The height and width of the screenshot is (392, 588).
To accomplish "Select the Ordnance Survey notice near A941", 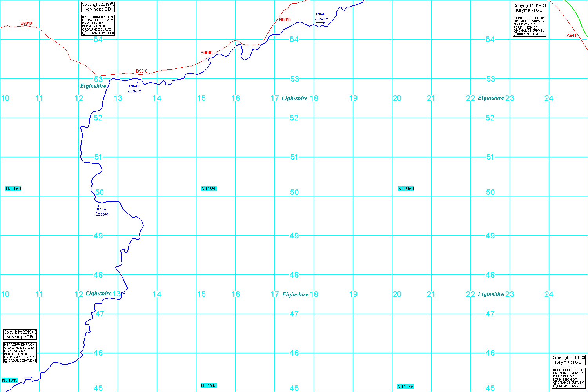I will pos(530,26).
